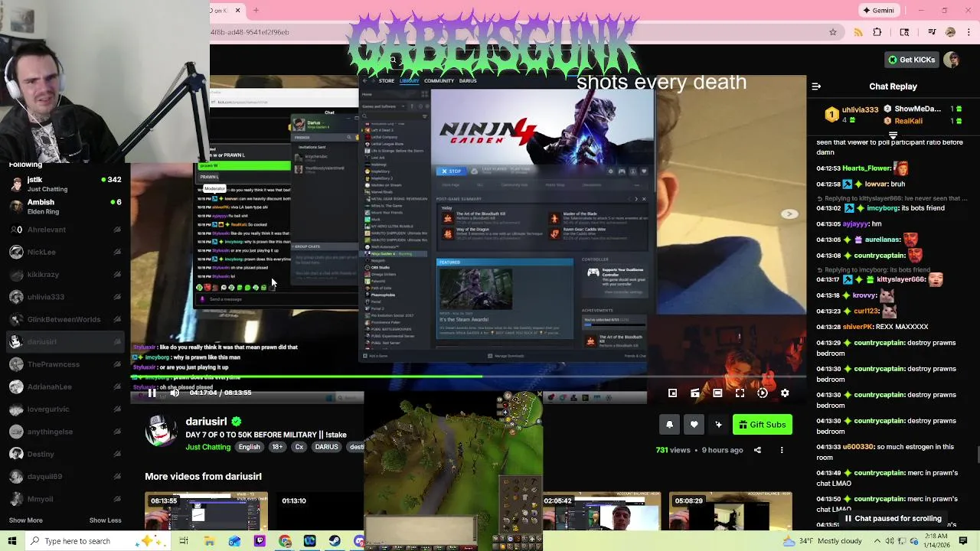Click the RSS feed extension icon
980x551 pixels.
857,32
